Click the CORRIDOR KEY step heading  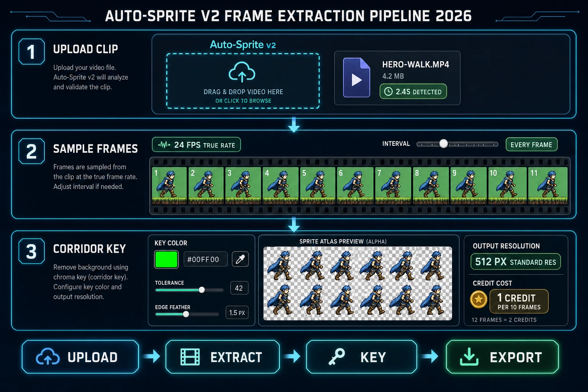coord(90,249)
